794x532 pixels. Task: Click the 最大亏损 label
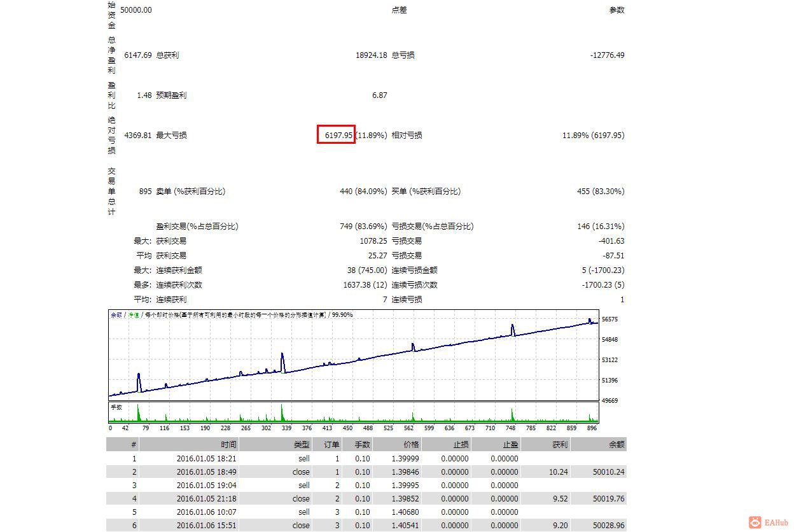click(171, 136)
